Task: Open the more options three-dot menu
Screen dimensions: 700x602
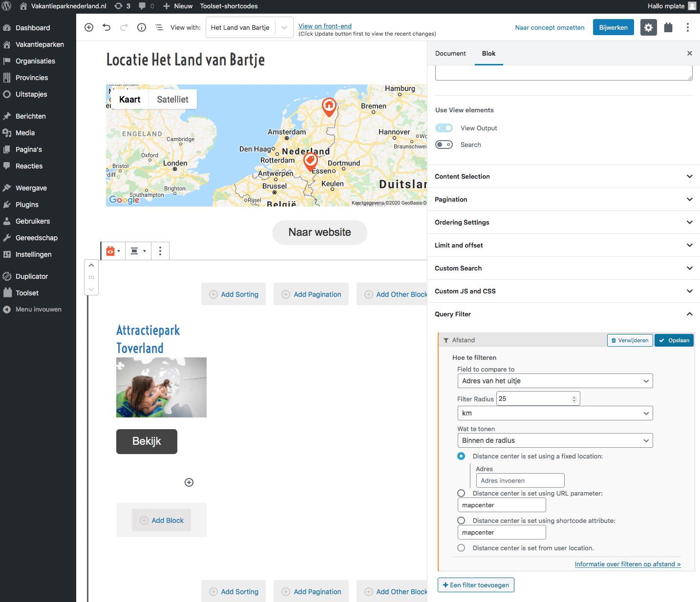Action: (687, 27)
